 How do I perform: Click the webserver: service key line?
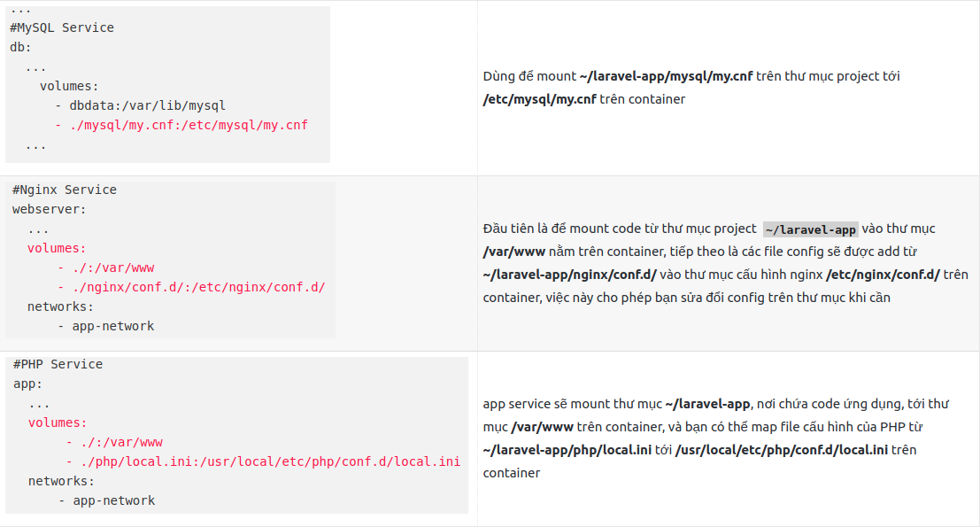(50, 209)
